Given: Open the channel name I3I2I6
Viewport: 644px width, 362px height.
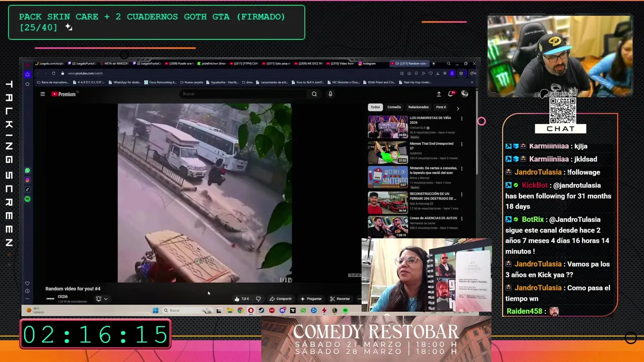Looking at the screenshot, I should [x=62, y=297].
